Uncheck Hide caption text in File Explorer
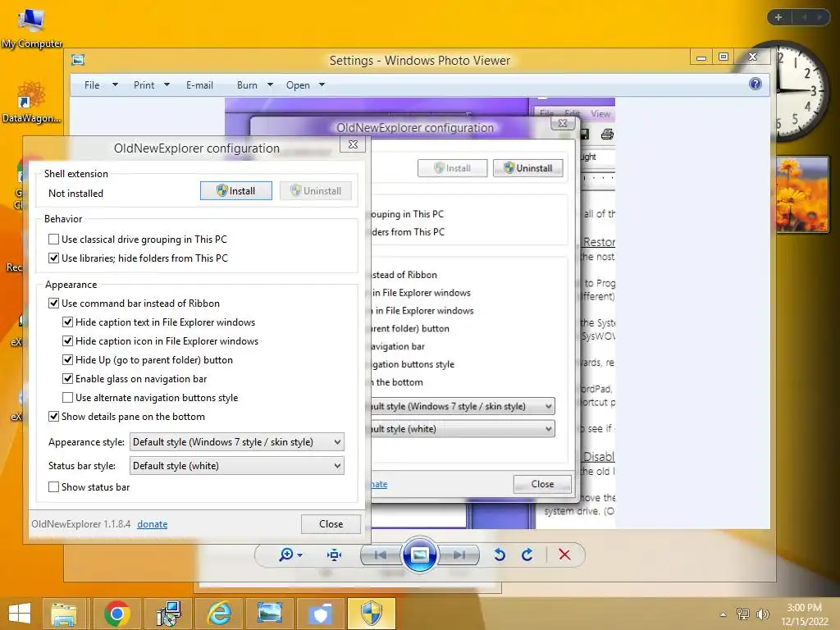 click(67, 322)
